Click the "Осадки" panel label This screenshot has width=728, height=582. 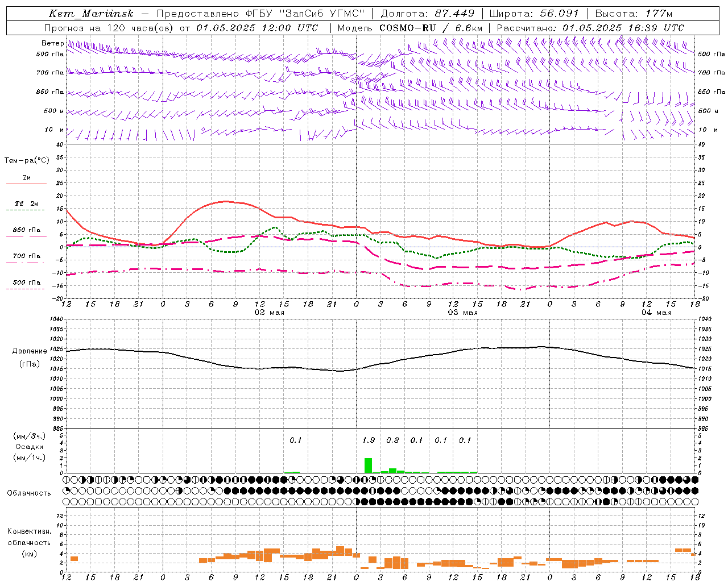(x=30, y=447)
